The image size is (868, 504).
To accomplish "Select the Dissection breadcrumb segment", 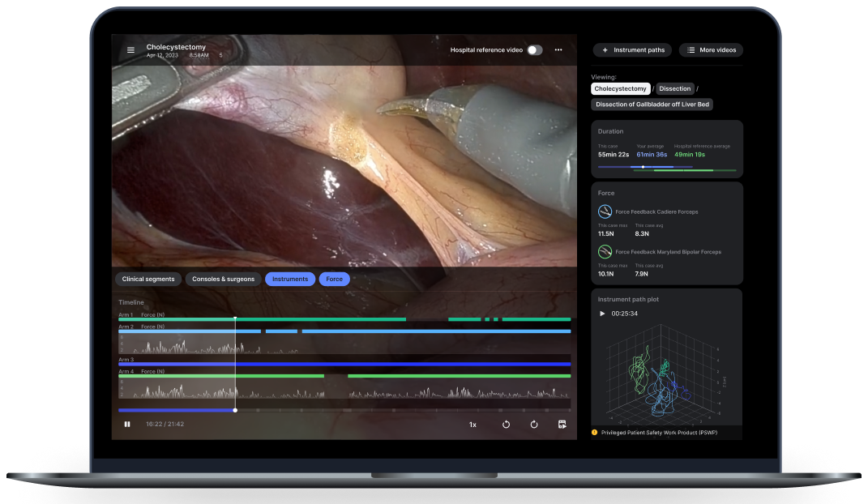I will point(674,88).
